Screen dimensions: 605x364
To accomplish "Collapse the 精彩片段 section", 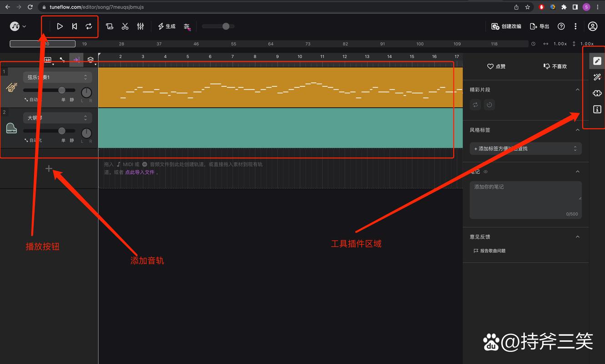I will pyautogui.click(x=578, y=90).
